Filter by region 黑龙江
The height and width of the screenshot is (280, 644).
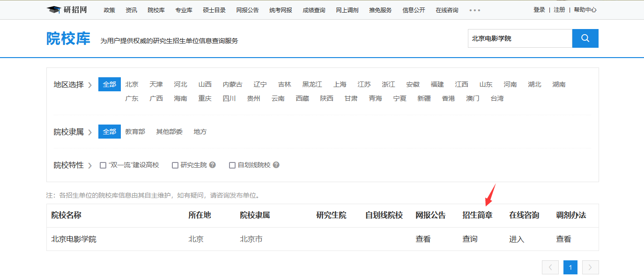(x=312, y=84)
